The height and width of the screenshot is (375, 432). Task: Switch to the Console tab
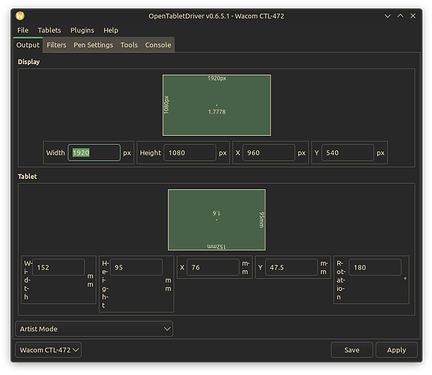[158, 45]
